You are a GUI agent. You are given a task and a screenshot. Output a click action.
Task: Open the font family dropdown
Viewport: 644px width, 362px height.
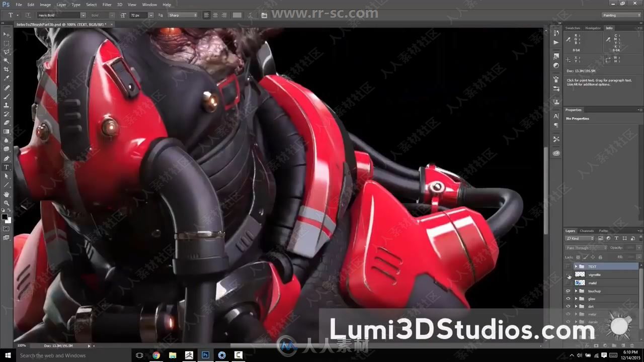pos(83,16)
